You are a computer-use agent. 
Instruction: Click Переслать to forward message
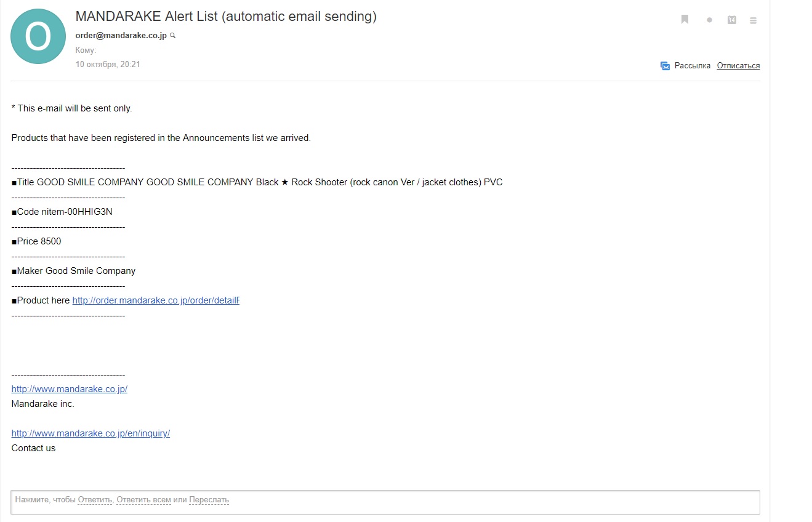pos(209,500)
